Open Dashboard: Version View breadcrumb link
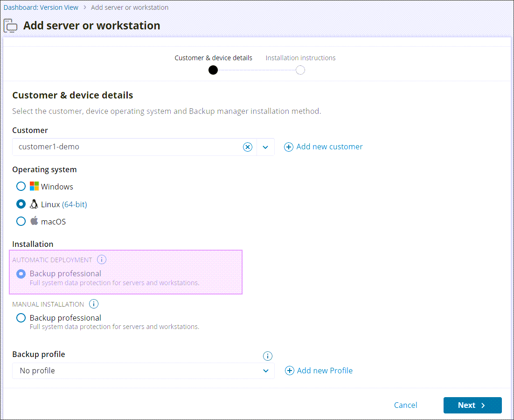Viewport: 514px width, 420px height. pos(41,7)
